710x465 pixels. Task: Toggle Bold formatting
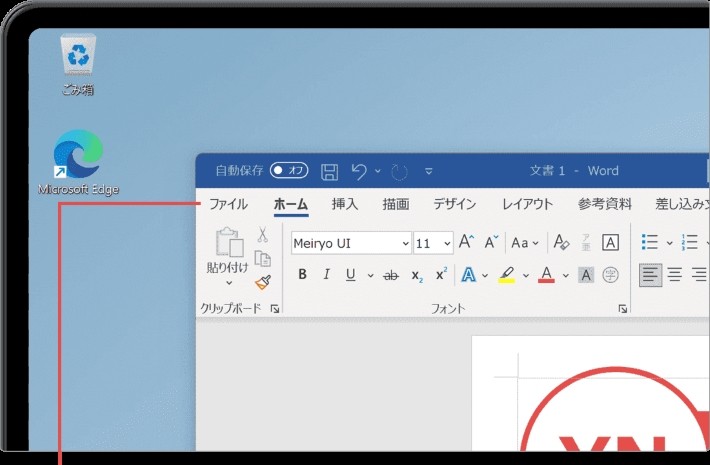tap(302, 274)
